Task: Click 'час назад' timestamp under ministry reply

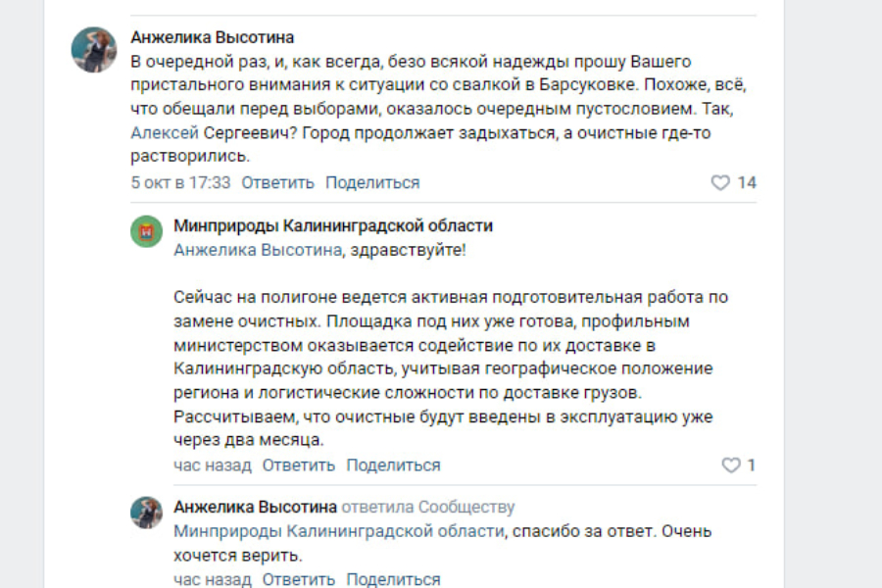Action: 213,465
